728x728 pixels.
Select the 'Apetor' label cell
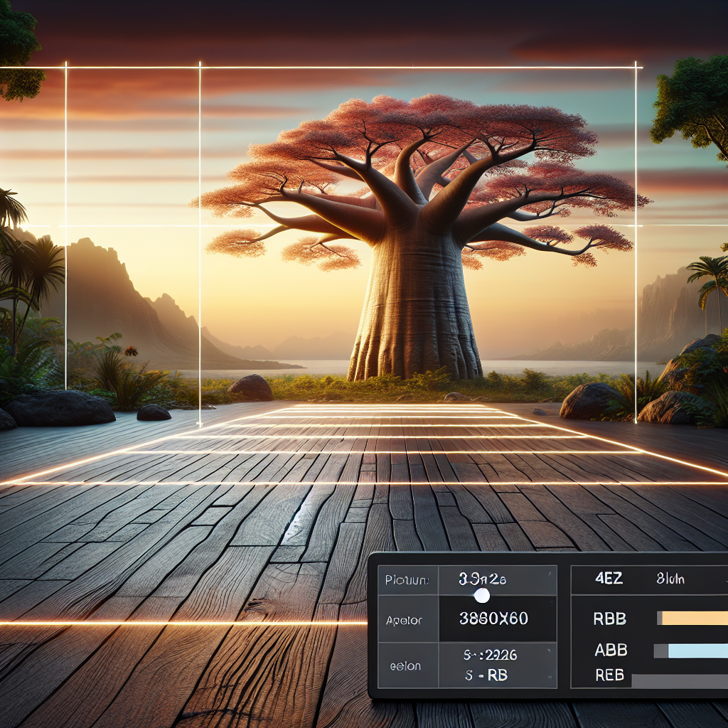pos(407,619)
